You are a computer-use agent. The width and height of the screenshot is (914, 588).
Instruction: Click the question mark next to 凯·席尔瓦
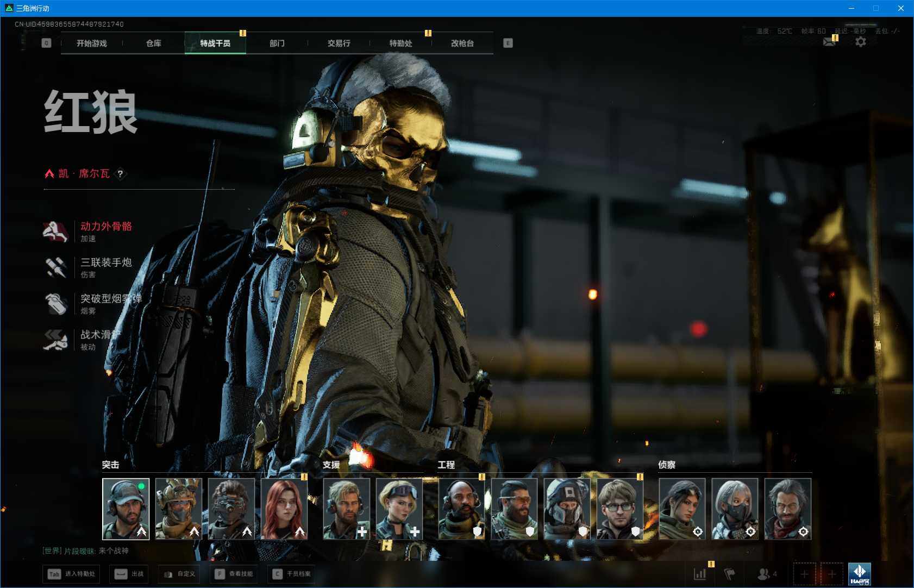(121, 174)
